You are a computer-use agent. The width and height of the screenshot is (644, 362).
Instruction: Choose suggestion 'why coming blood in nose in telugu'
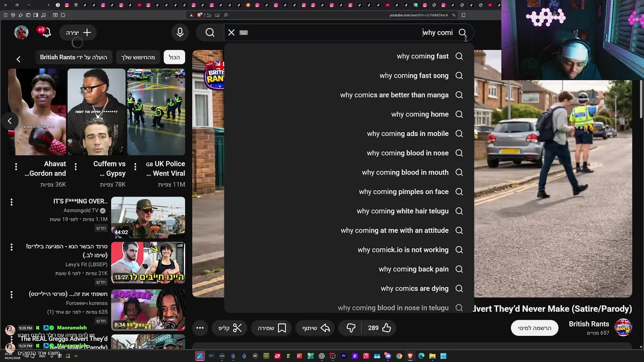(349, 307)
